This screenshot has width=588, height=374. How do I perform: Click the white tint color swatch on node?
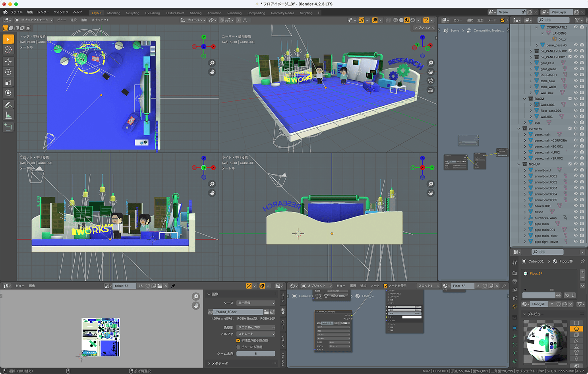(411, 317)
